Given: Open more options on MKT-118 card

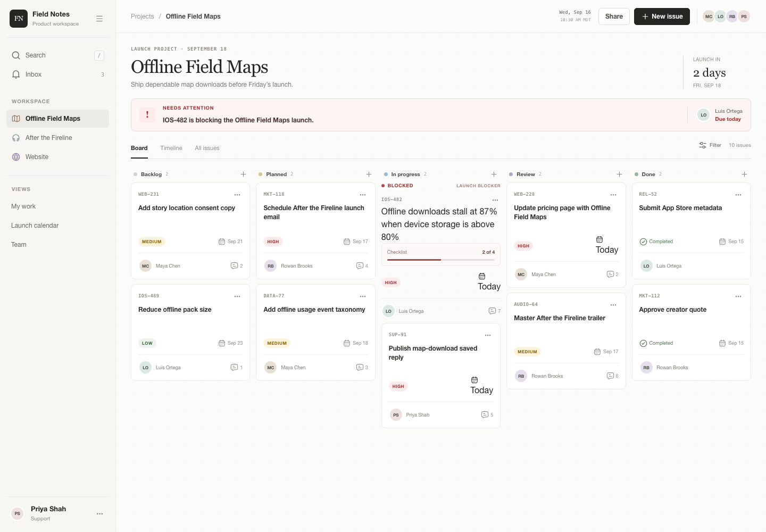Looking at the screenshot, I should (x=363, y=195).
